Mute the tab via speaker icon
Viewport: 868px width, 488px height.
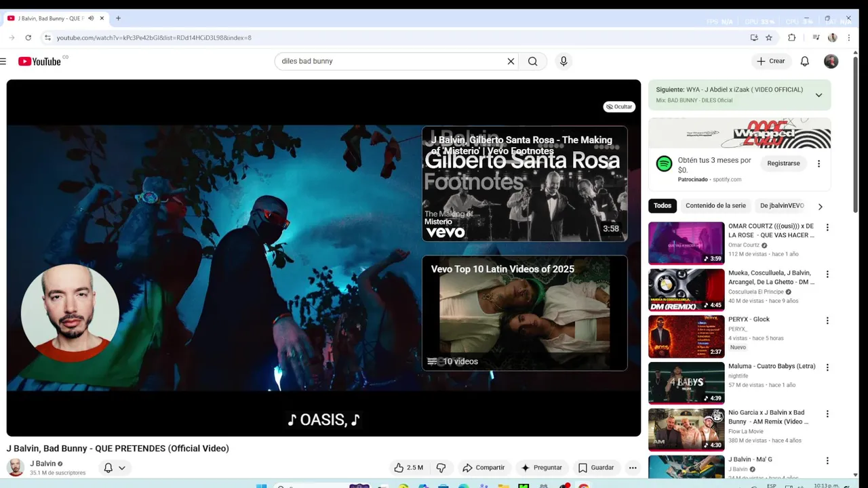tap(91, 18)
